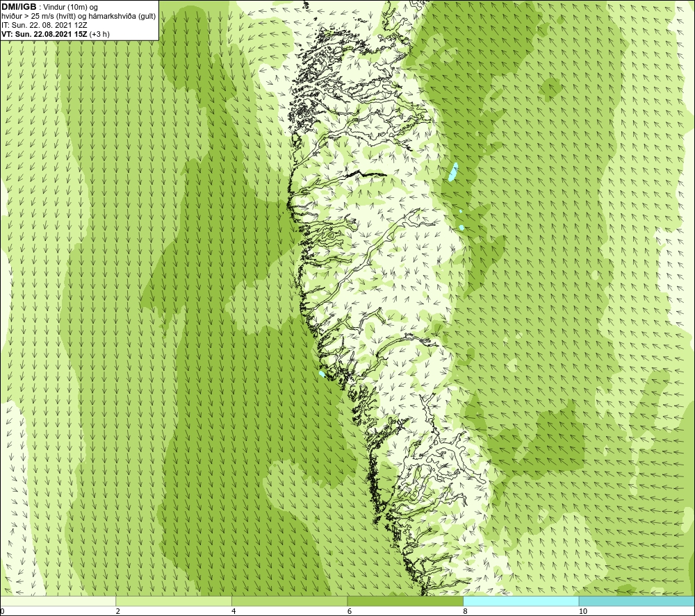Click the 'VT: Sun. 22.08.2021 15Z' valid time line
This screenshot has height=616, width=695.
[x=44, y=34]
